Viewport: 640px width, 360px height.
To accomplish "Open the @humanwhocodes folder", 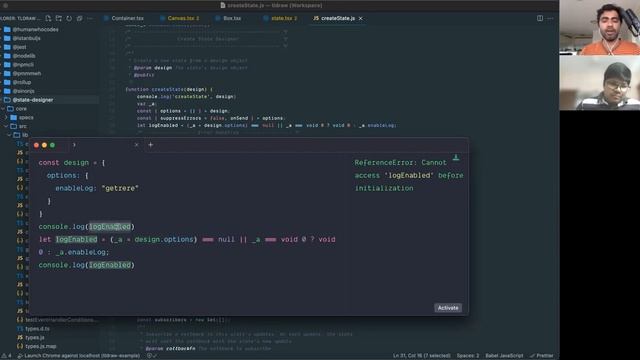I will tap(35, 29).
